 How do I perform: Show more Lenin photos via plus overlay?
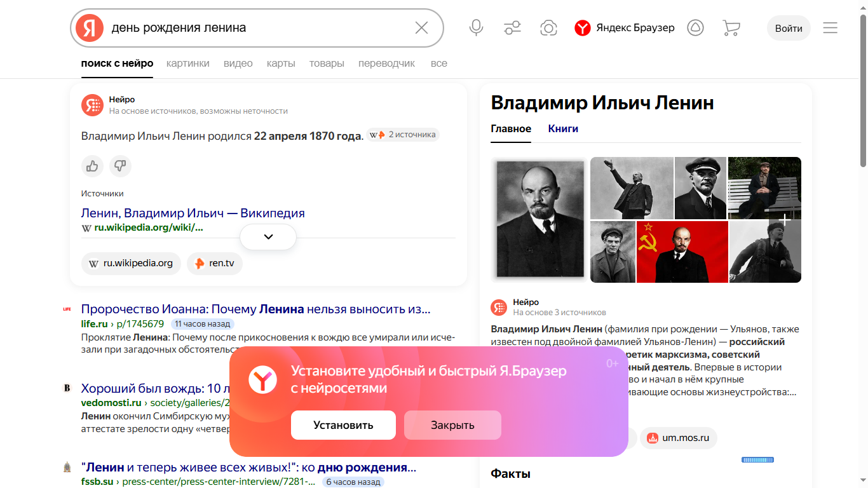[785, 220]
